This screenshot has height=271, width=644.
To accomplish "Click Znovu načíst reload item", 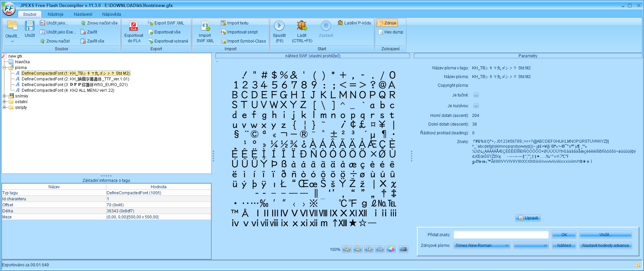I will coord(55,41).
